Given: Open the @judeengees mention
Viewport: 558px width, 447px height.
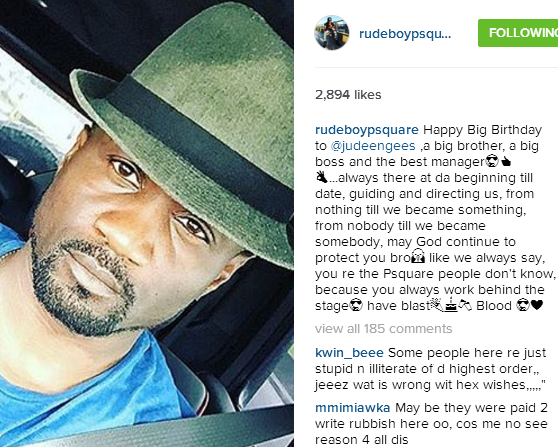Looking at the screenshot, I should (x=373, y=146).
